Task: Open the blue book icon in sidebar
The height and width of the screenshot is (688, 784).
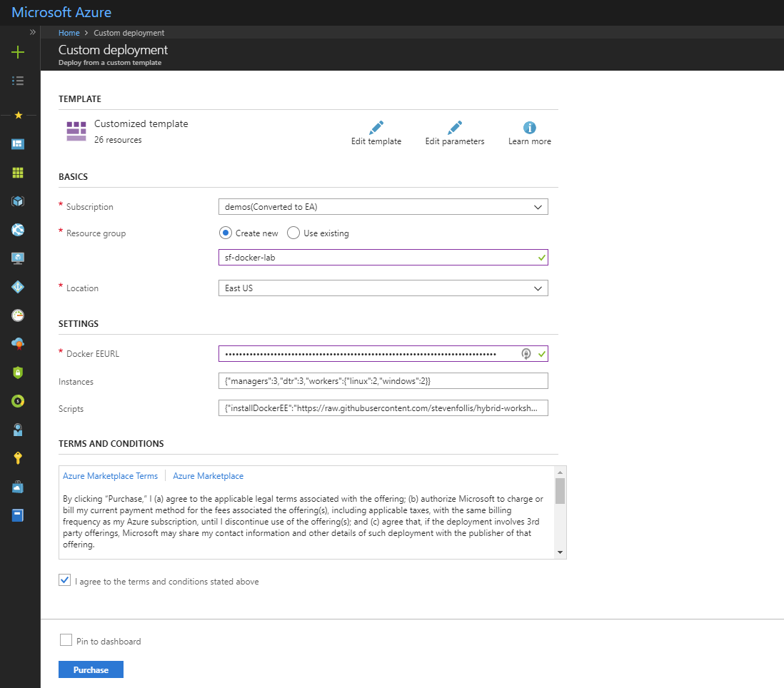Action: point(18,515)
